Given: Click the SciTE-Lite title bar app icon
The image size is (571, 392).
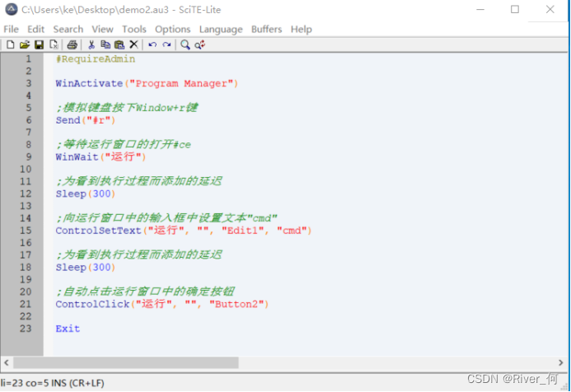Looking at the screenshot, I should coord(12,9).
